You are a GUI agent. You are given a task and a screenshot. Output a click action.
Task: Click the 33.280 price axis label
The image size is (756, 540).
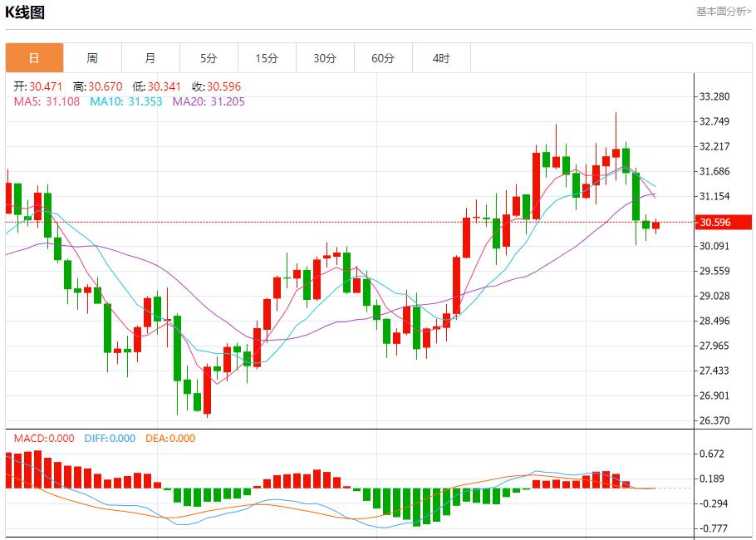(x=714, y=96)
